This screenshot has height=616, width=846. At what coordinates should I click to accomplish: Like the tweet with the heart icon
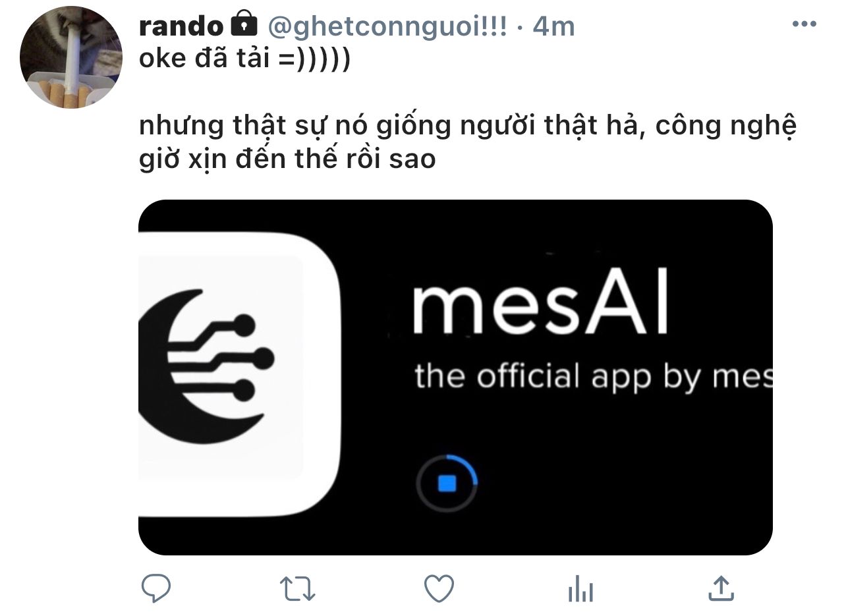click(x=439, y=588)
